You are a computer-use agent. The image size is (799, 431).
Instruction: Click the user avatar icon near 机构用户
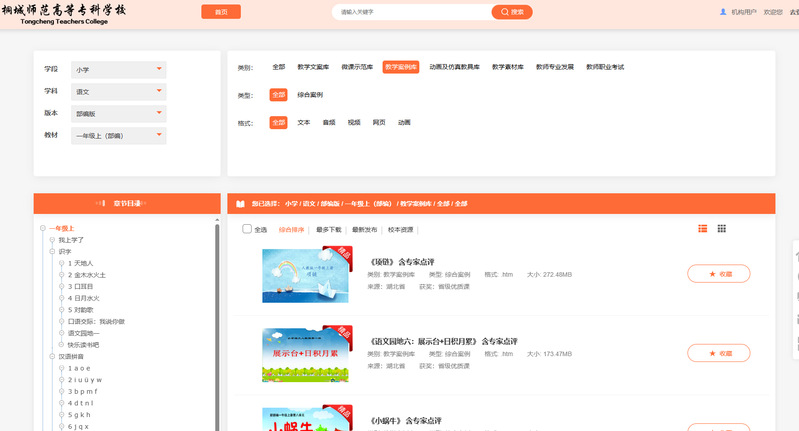tap(723, 12)
